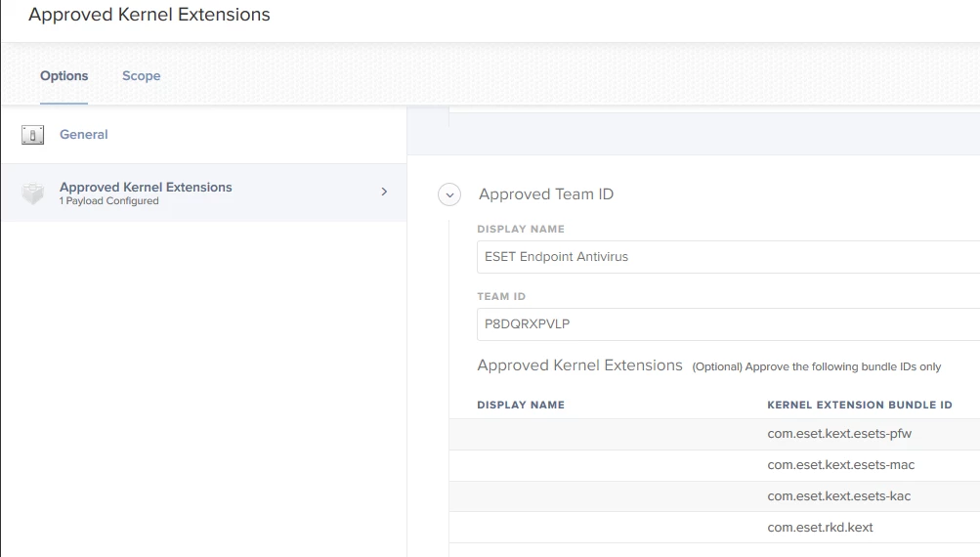Select the General payload item
The image size is (980, 557).
click(x=84, y=135)
